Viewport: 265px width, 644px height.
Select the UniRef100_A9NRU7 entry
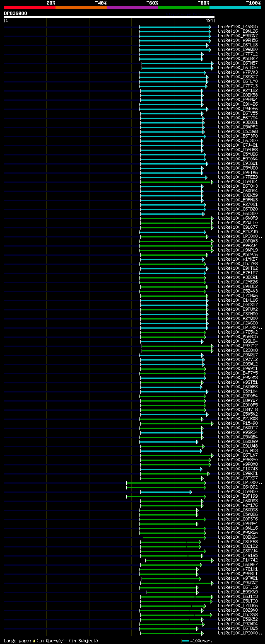coord(238,355)
